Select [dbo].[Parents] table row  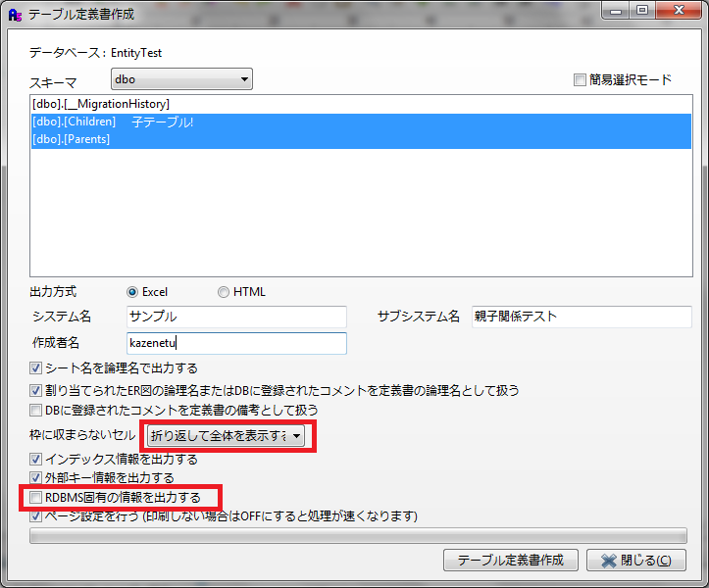point(361,139)
